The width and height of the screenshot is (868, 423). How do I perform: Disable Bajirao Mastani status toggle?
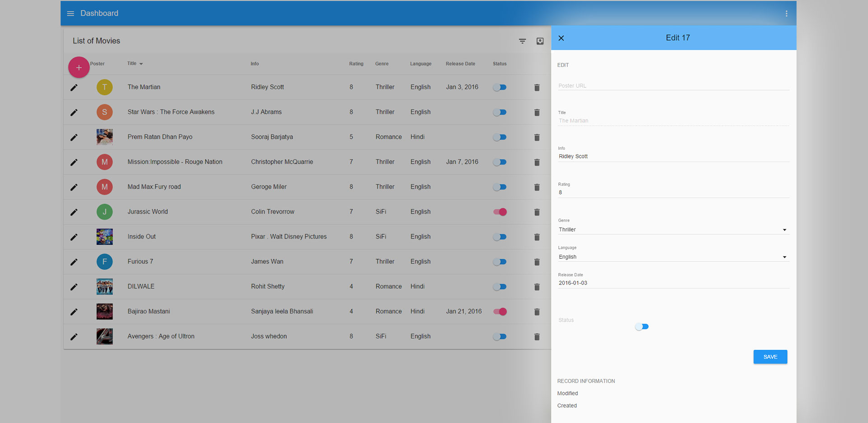pos(499,311)
